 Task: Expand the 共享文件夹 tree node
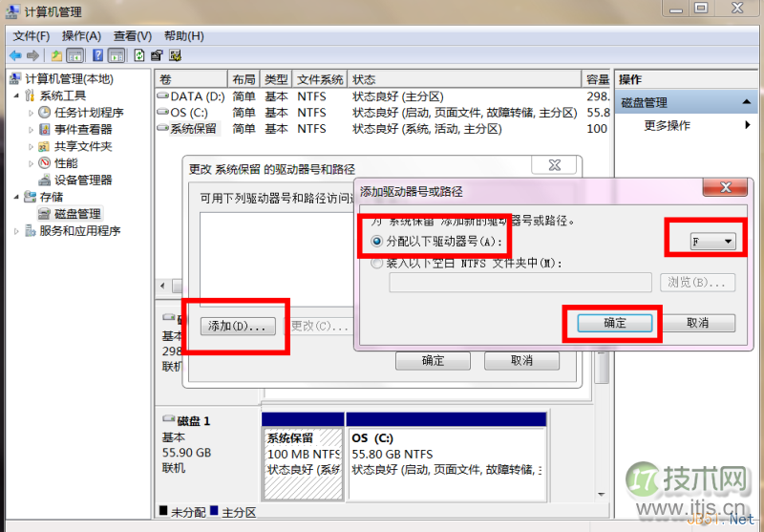click(31, 147)
